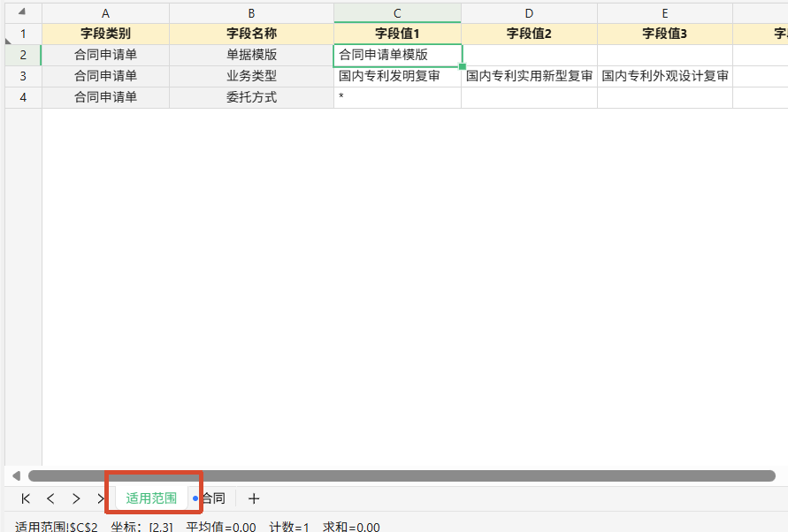The height and width of the screenshot is (532, 788).
Task: Click the 计数=1 status bar entry
Action: click(289, 527)
